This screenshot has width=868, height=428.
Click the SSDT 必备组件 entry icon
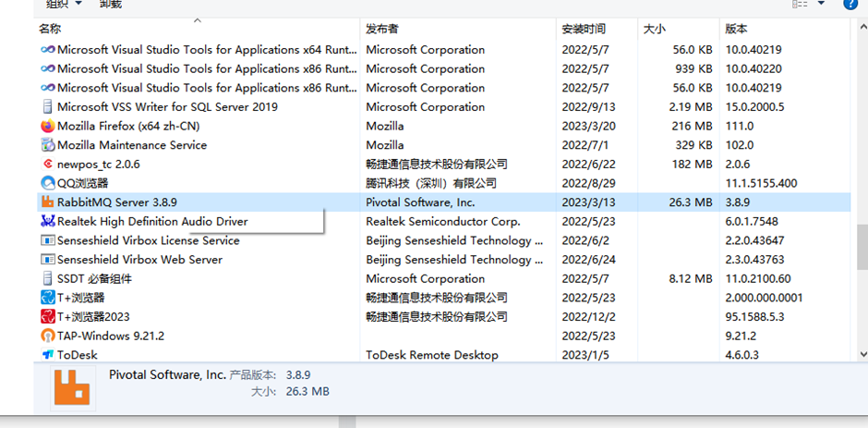pyautogui.click(x=48, y=278)
